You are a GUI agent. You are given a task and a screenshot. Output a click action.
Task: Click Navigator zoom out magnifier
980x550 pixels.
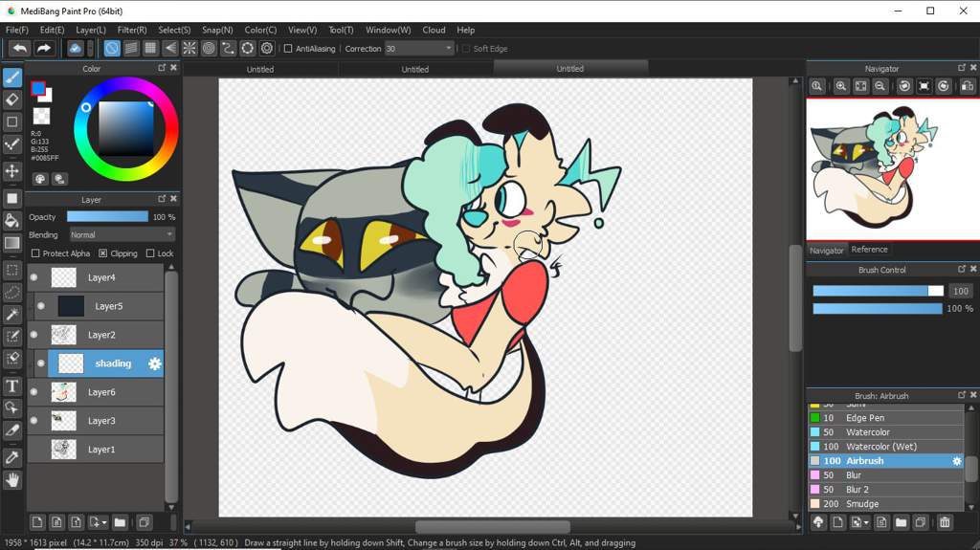pos(880,86)
